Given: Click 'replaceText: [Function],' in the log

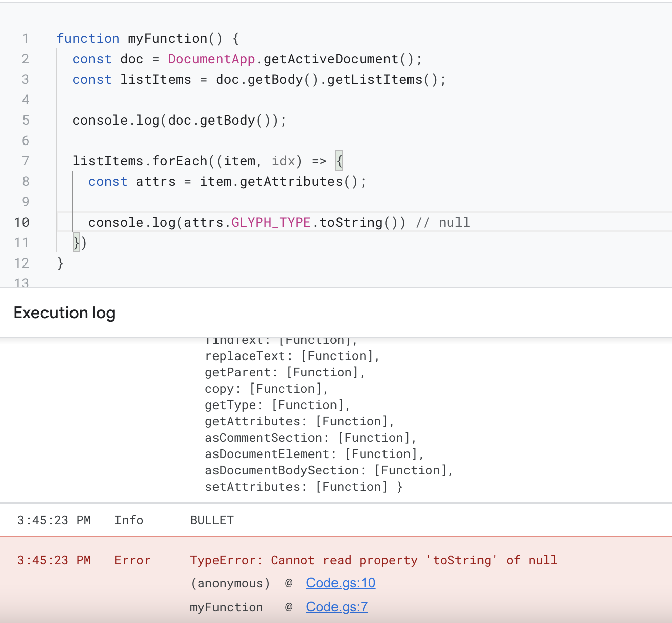Looking at the screenshot, I should click(293, 356).
